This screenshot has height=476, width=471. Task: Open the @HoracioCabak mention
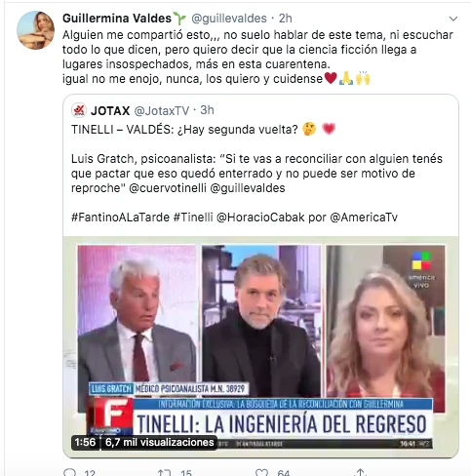click(260, 217)
